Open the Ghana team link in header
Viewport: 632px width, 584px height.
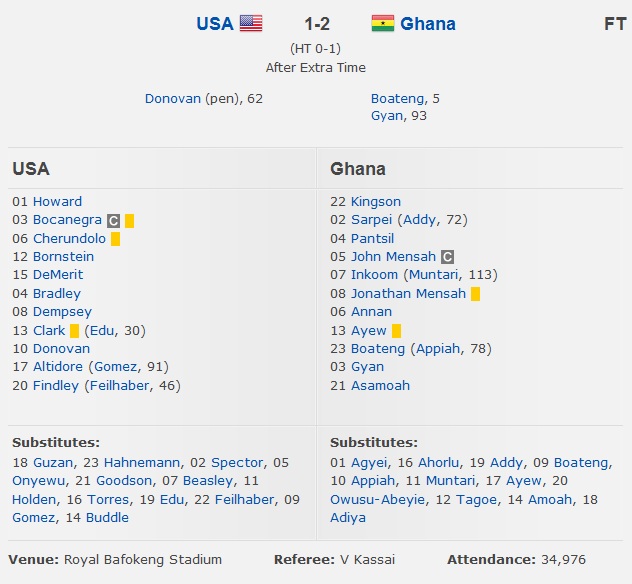click(x=428, y=23)
